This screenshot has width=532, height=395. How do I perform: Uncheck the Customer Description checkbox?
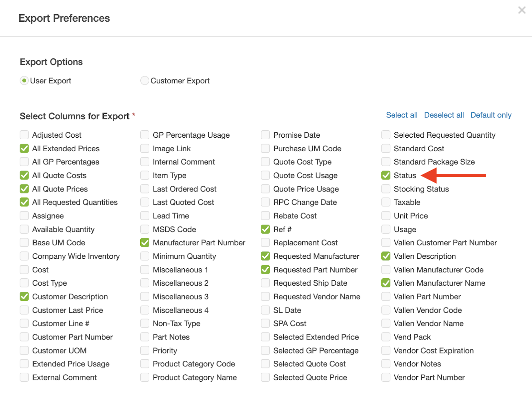click(24, 297)
